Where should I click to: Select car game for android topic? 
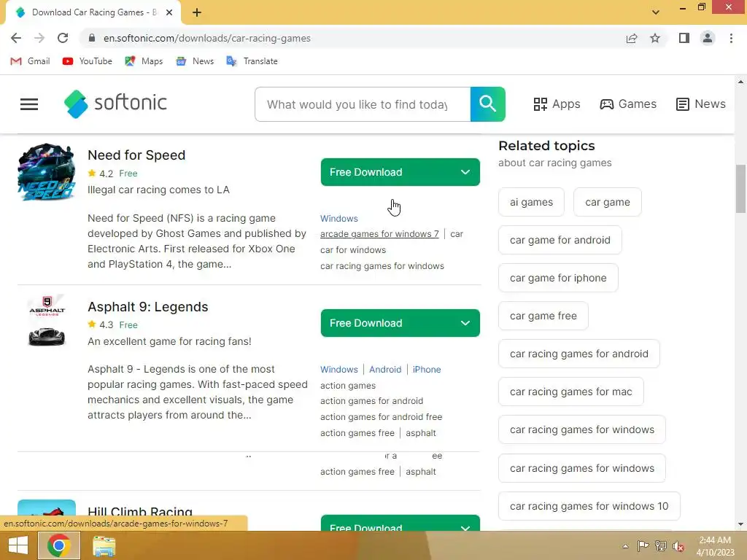point(560,240)
